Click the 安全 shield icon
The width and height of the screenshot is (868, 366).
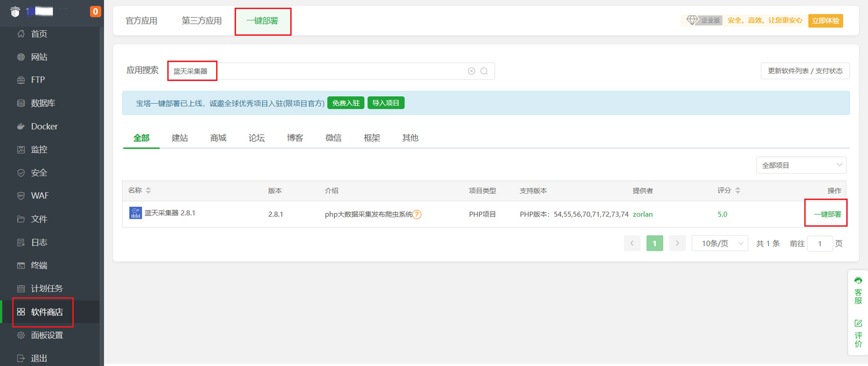[x=21, y=173]
